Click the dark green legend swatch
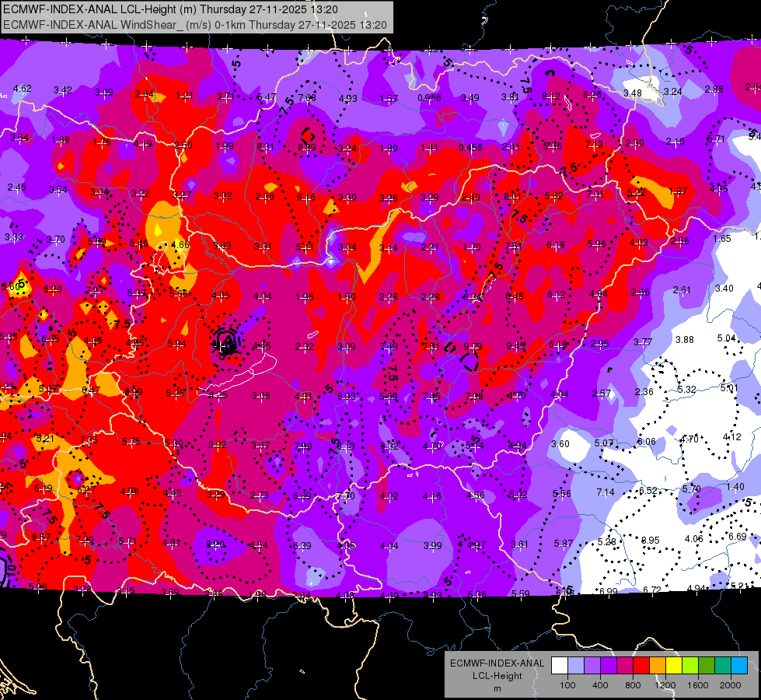The width and height of the screenshot is (761, 700). pos(707,666)
